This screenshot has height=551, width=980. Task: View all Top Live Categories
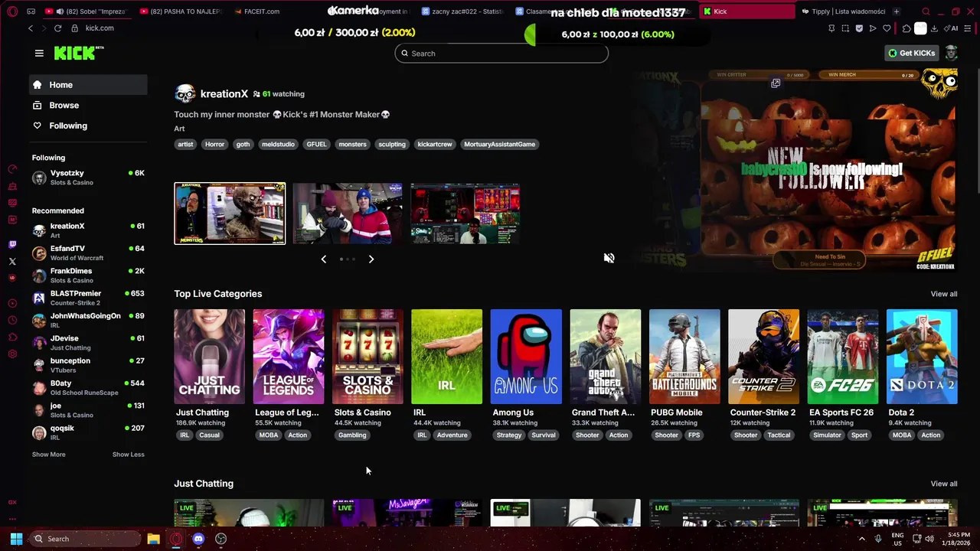943,294
